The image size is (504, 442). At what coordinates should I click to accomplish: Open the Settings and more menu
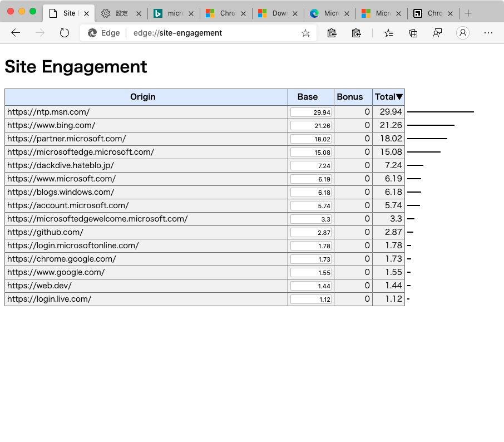(x=488, y=33)
